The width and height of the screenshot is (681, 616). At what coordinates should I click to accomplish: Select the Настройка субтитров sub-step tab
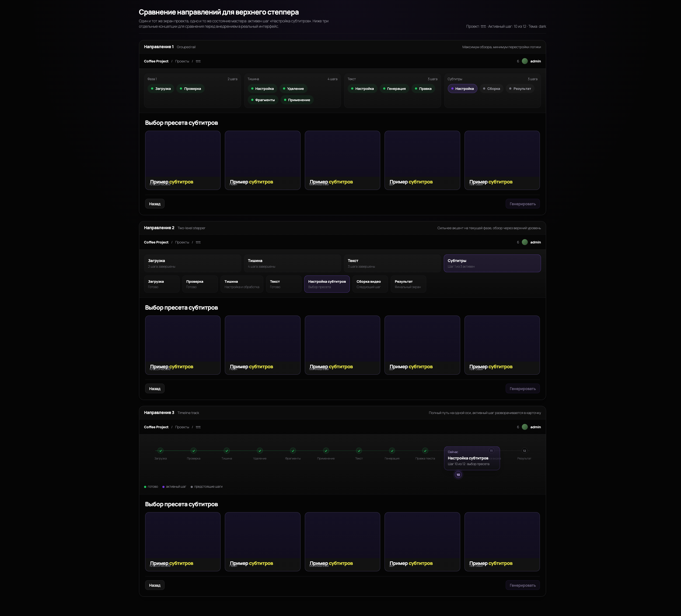point(327,284)
